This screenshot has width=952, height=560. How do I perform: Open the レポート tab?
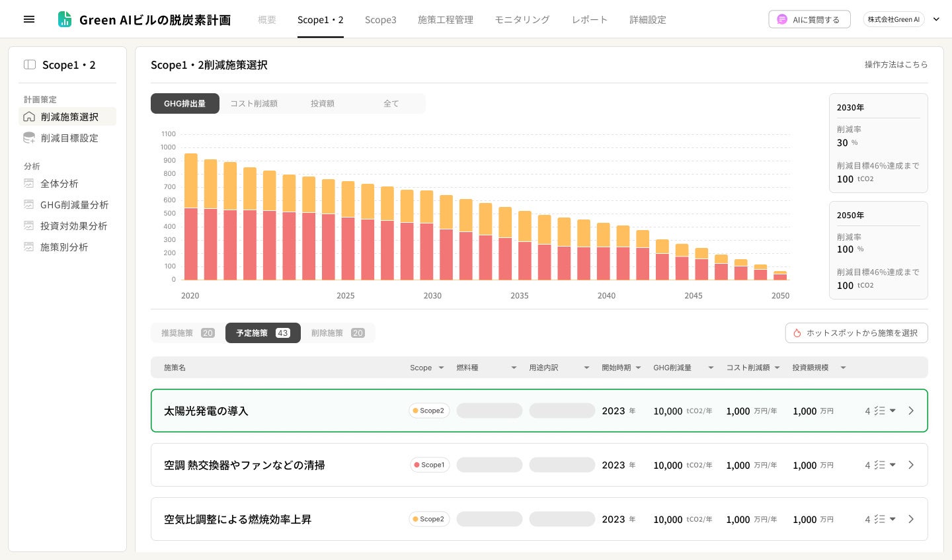tap(590, 20)
